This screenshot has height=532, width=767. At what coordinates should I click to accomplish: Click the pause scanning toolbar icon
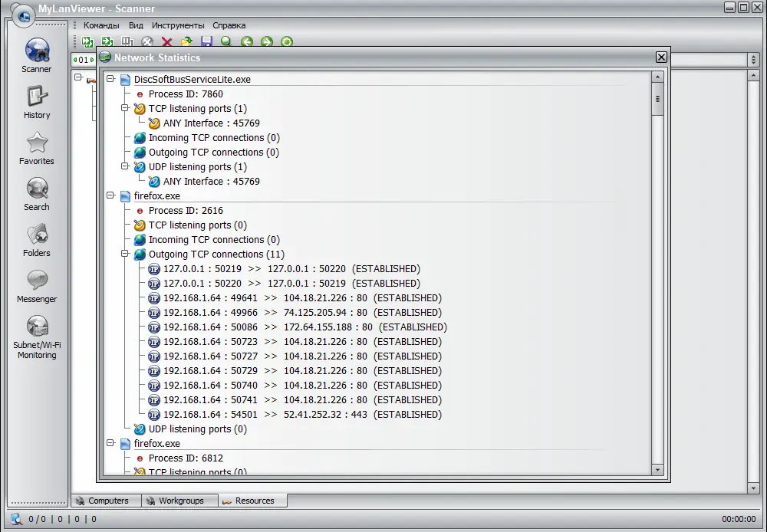[x=127, y=42]
